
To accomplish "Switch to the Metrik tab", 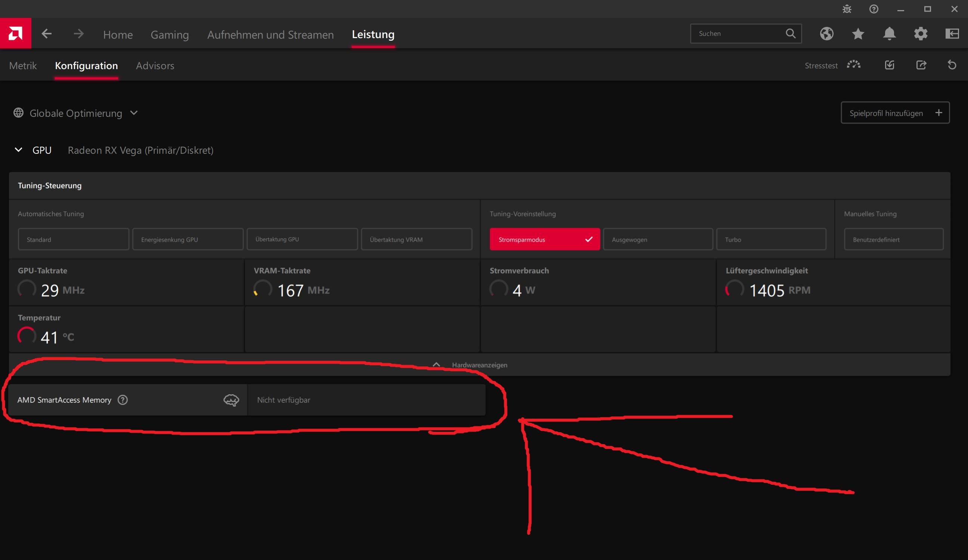I will [23, 66].
